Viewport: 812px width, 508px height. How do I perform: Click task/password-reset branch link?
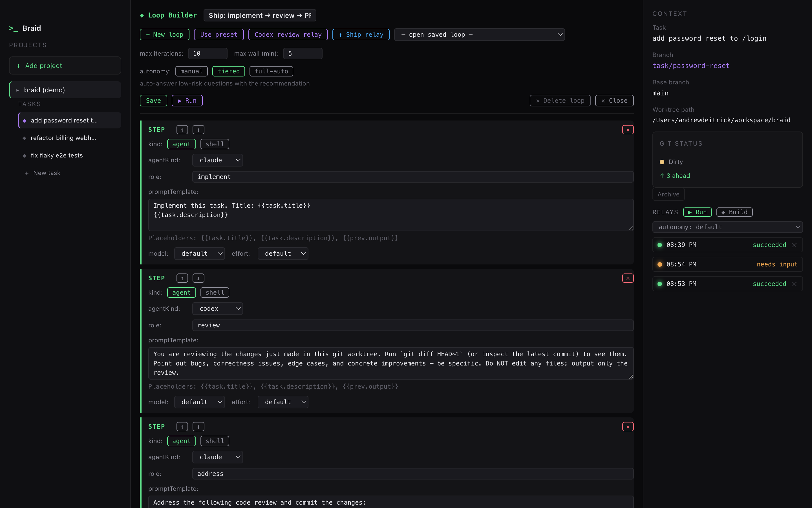pyautogui.click(x=691, y=66)
